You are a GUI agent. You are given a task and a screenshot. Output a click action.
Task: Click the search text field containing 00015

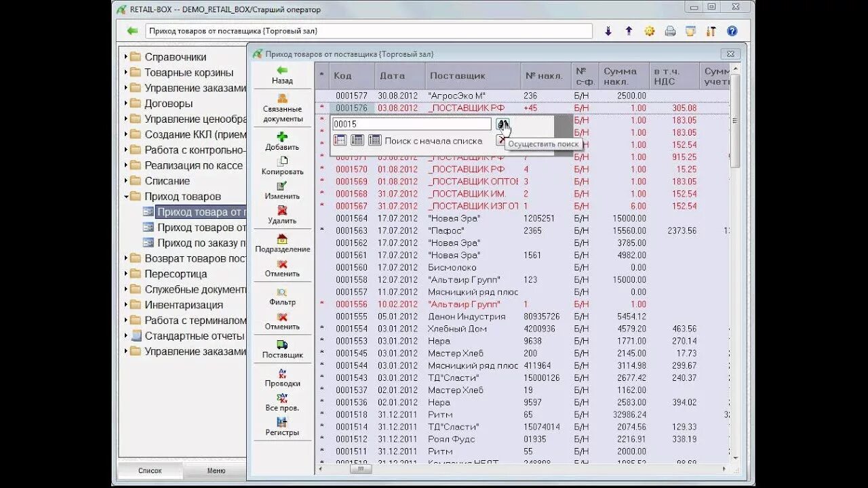coord(412,124)
